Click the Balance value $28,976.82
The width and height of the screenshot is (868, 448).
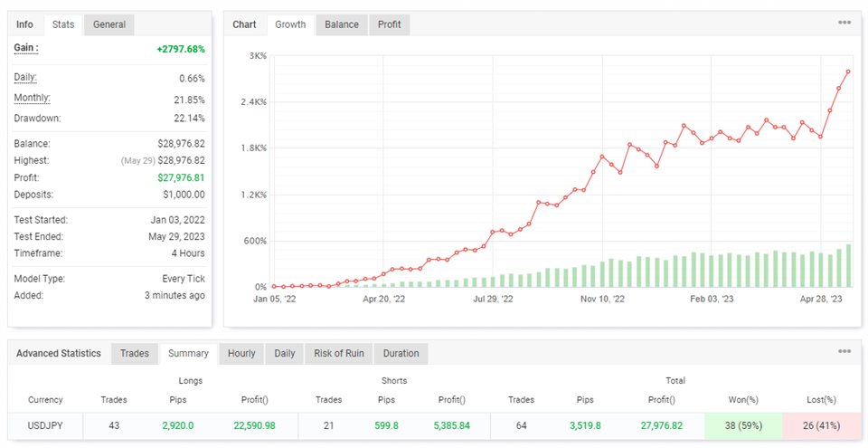click(x=181, y=144)
